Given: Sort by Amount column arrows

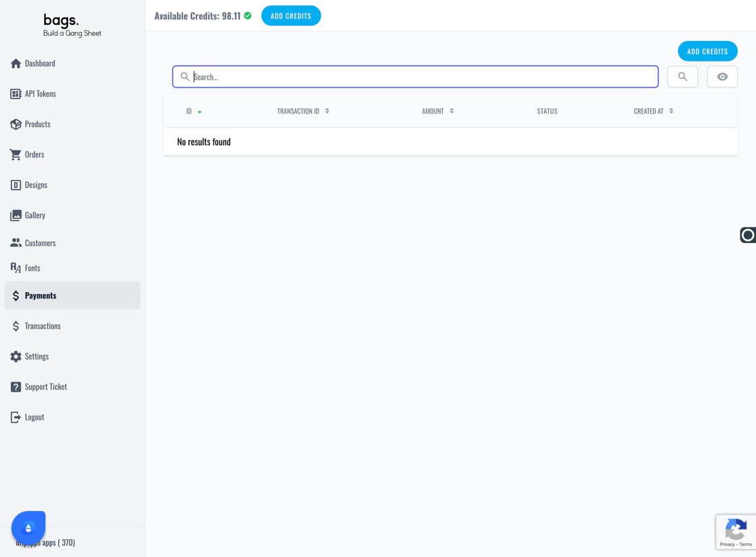Looking at the screenshot, I should point(452,111).
